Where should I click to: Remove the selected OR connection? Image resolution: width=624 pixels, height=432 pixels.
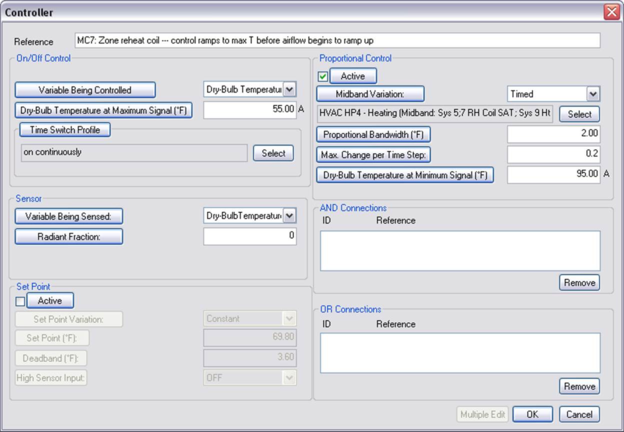pos(579,386)
